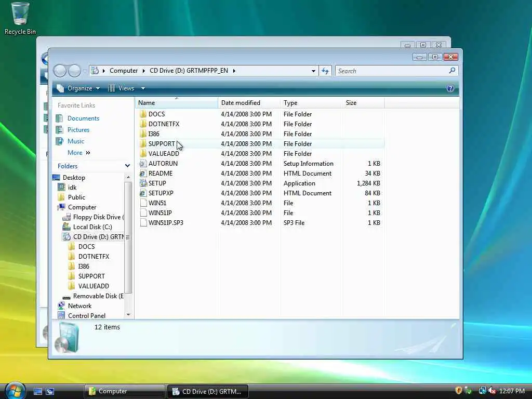Collapse the Folders pane chevron

[x=127, y=166]
